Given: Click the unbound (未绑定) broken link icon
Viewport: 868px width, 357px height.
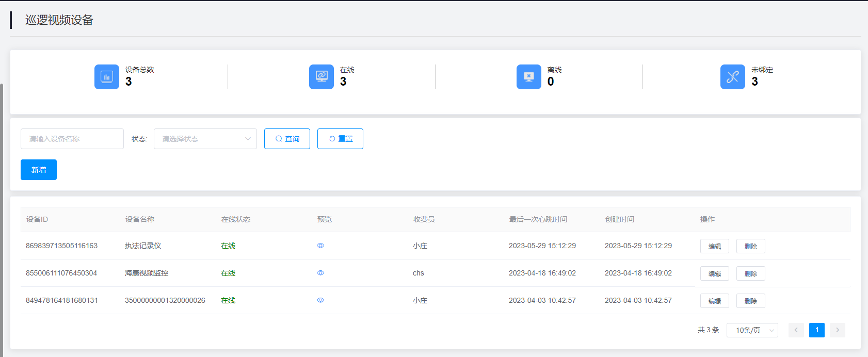Looking at the screenshot, I should click(733, 77).
